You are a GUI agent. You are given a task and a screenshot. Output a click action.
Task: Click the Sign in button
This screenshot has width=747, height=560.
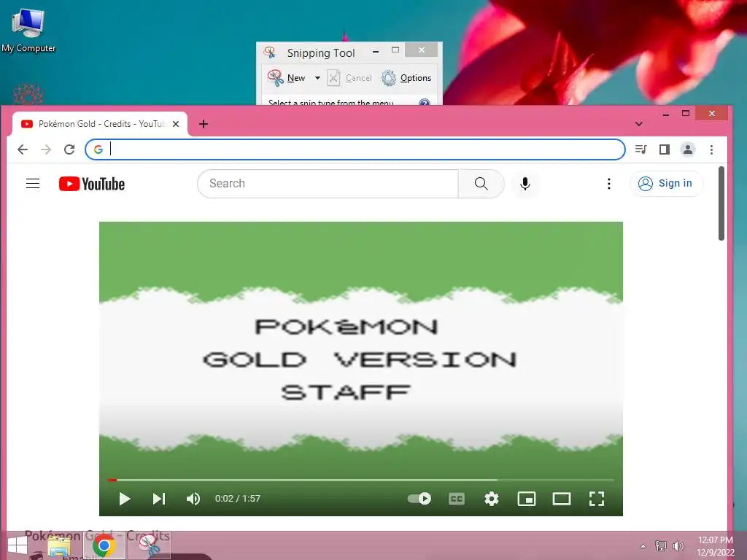pos(666,183)
